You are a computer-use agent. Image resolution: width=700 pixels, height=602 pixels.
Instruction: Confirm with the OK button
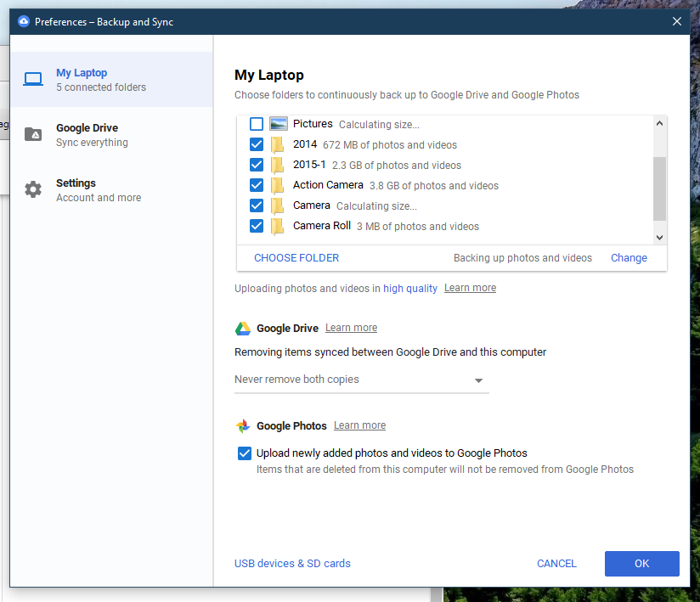click(x=642, y=564)
